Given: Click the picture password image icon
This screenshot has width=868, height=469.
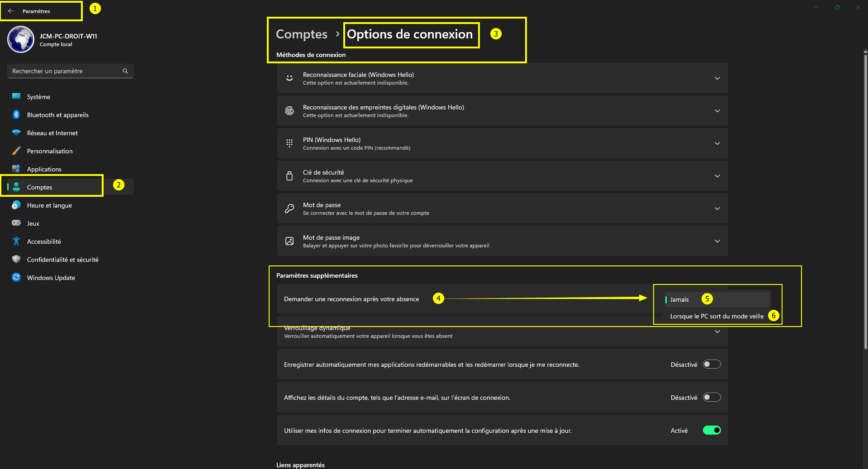Looking at the screenshot, I should click(289, 241).
